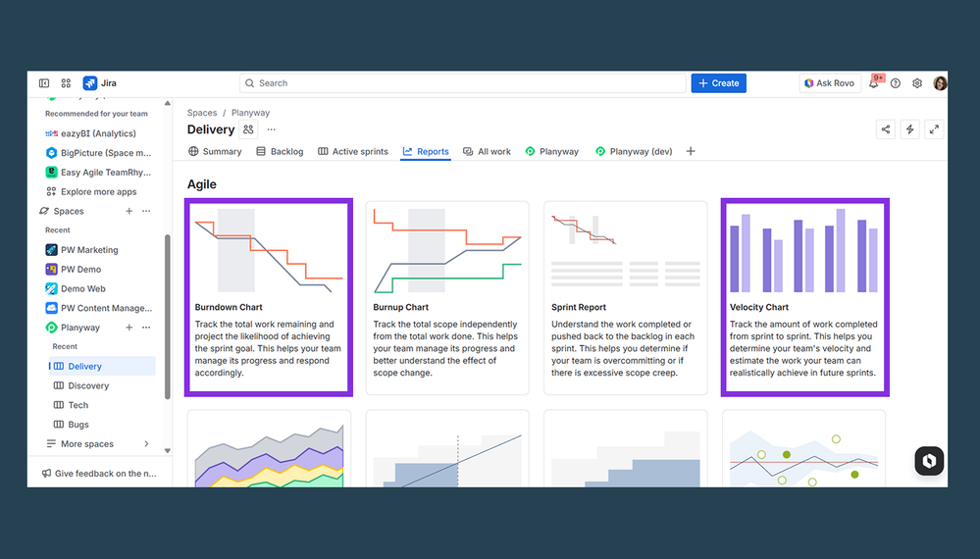Viewport: 980px width, 559px height.
Task: Collapse the sidebar with the panel icon
Action: click(44, 83)
